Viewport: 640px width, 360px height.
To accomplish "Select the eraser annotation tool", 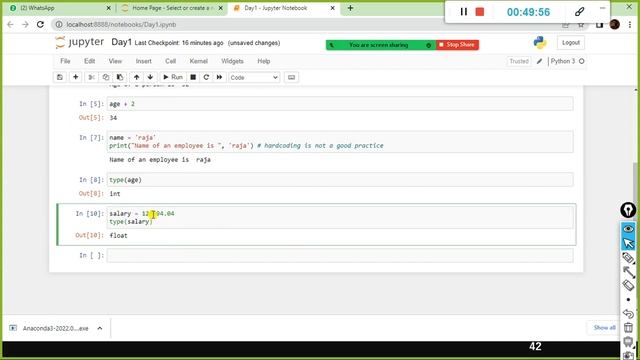I will pyautogui.click(x=628, y=286).
